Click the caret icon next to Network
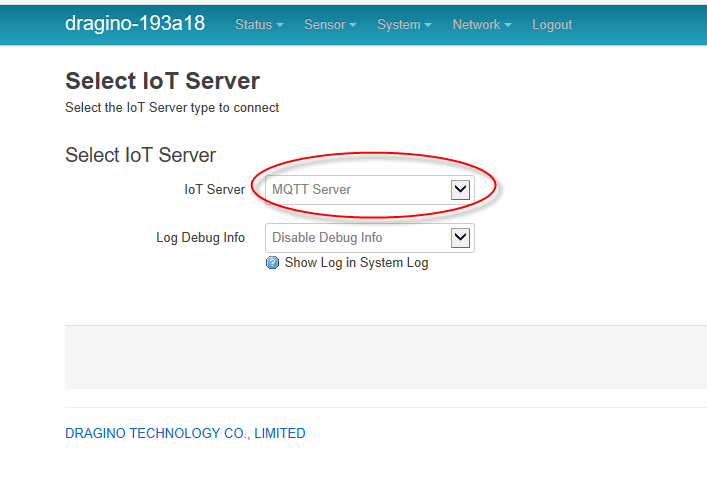The height and width of the screenshot is (497, 707). (x=508, y=25)
